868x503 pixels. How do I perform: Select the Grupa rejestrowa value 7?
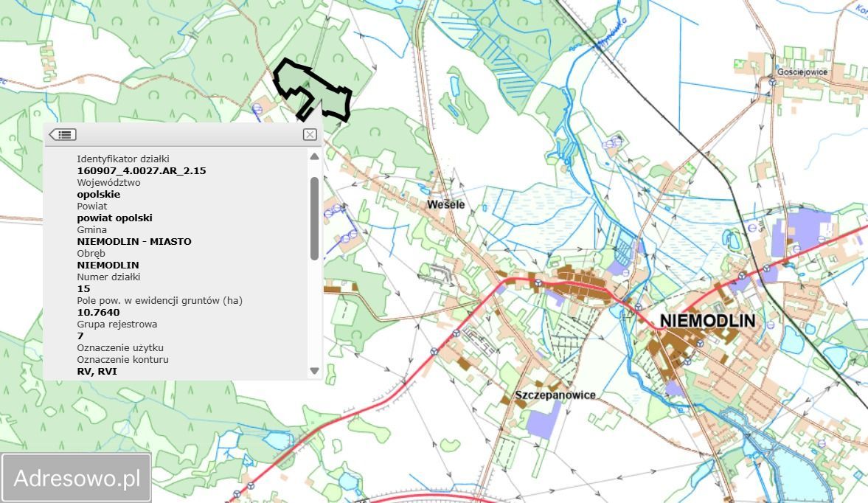pos(80,336)
